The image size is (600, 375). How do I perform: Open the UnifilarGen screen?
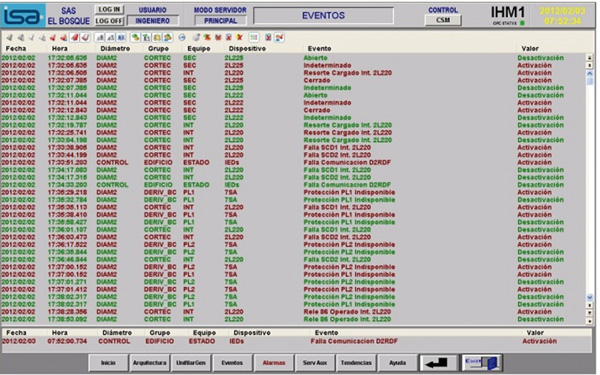coord(191,362)
